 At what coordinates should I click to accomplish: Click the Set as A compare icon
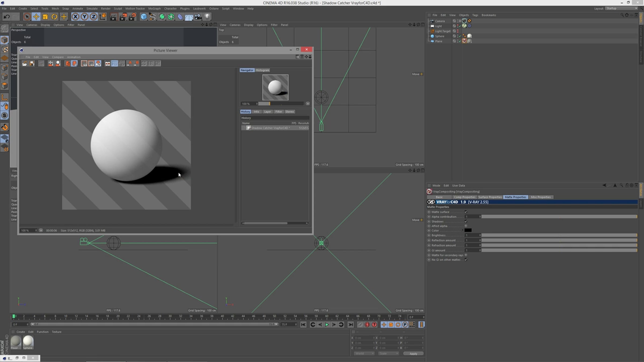coord(130,63)
